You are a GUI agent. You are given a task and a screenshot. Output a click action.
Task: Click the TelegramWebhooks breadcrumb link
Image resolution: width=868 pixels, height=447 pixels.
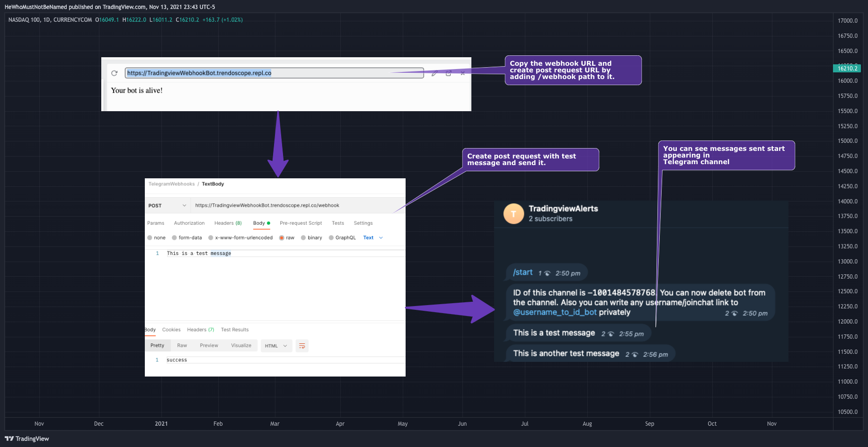(x=172, y=184)
